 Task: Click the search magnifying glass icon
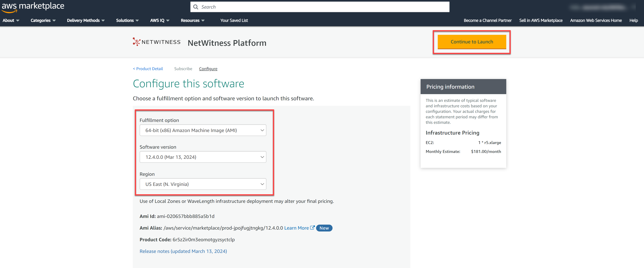tap(196, 7)
